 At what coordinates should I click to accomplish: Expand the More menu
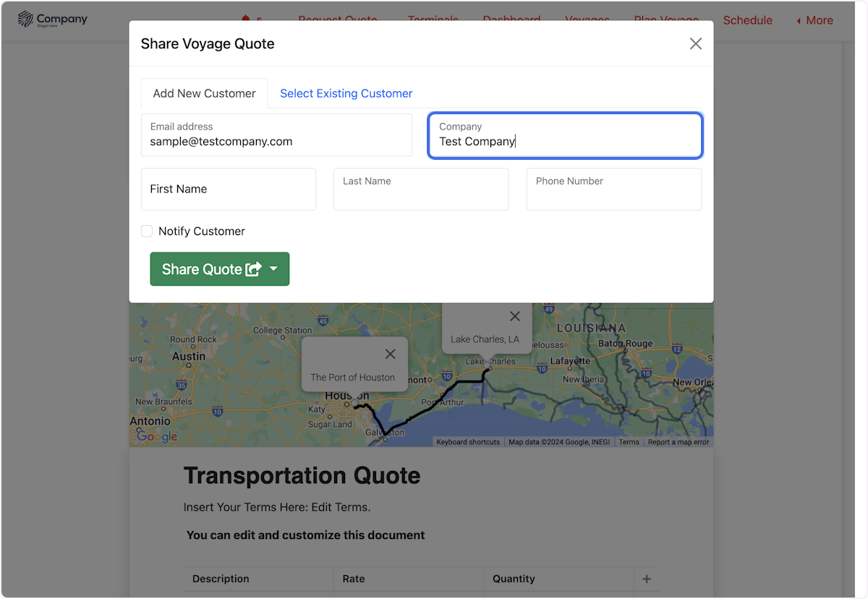tap(814, 20)
